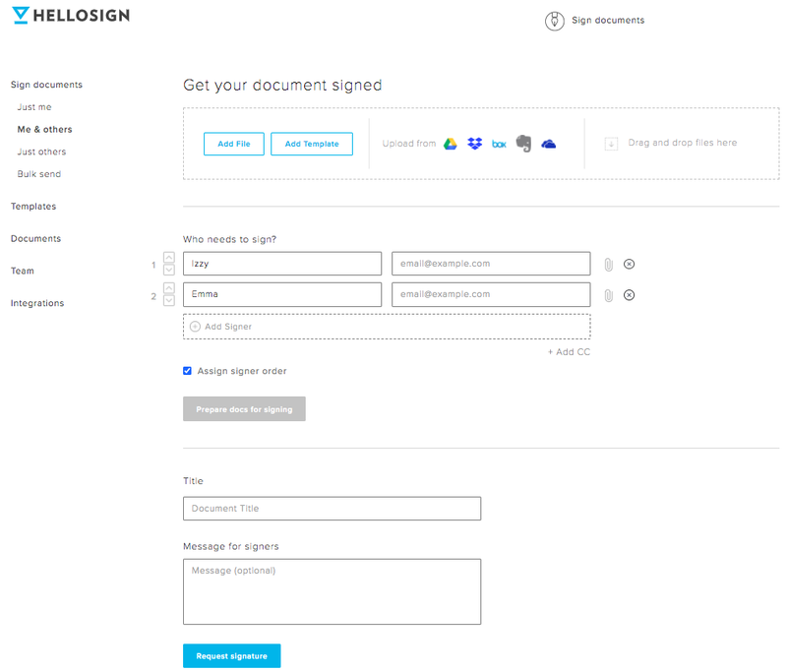
Task: Click the Document Title input field
Action: tap(332, 509)
